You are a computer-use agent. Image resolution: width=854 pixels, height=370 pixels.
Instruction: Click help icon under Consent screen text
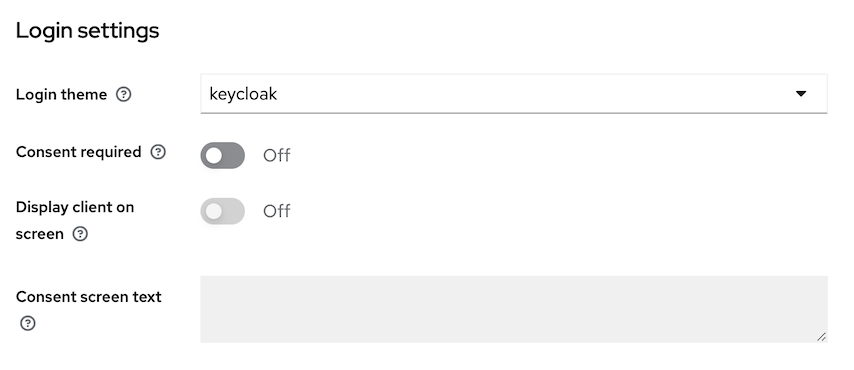[x=28, y=324]
